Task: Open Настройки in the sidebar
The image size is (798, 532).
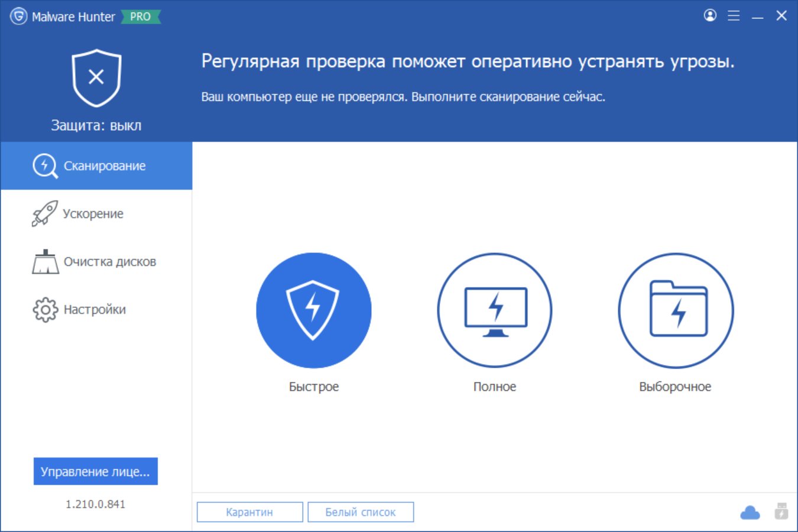Action: (95, 310)
